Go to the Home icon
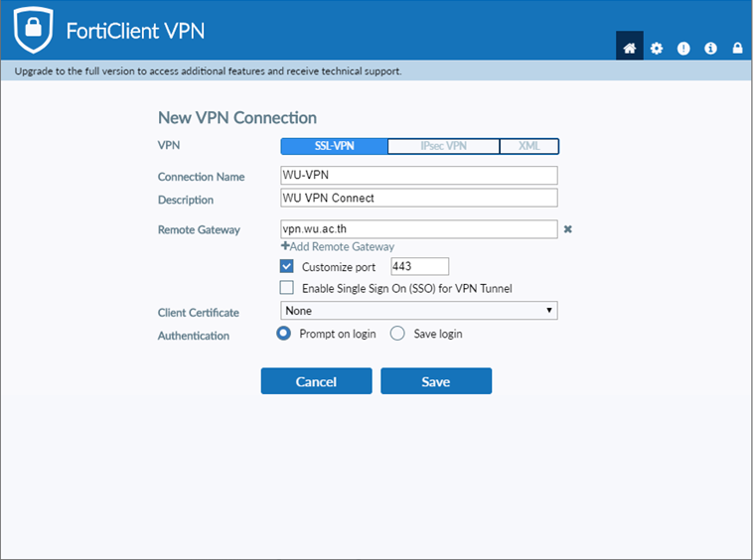The height and width of the screenshot is (560, 753). 628,48
